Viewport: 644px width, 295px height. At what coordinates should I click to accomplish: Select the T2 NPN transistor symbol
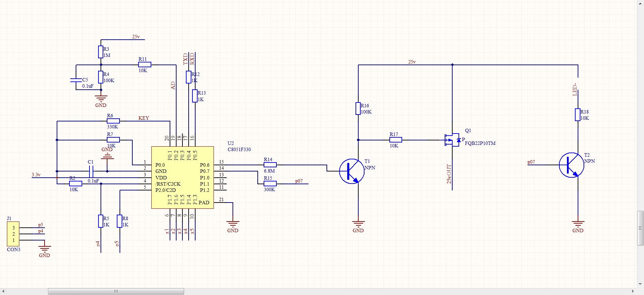[x=571, y=165]
